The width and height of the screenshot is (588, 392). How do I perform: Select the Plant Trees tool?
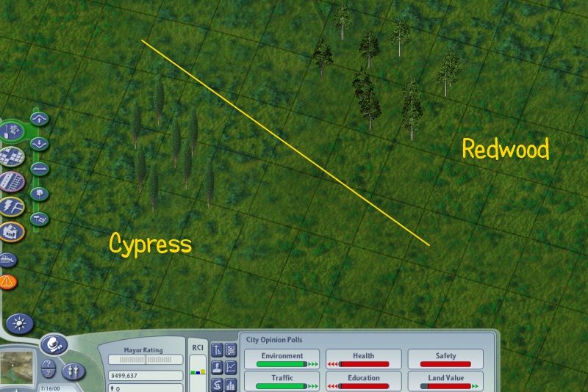coord(40,194)
